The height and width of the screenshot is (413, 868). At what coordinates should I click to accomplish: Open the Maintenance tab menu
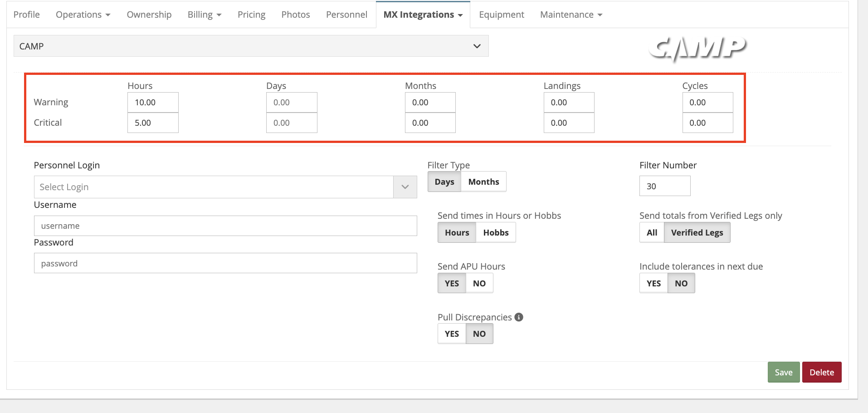tap(571, 15)
